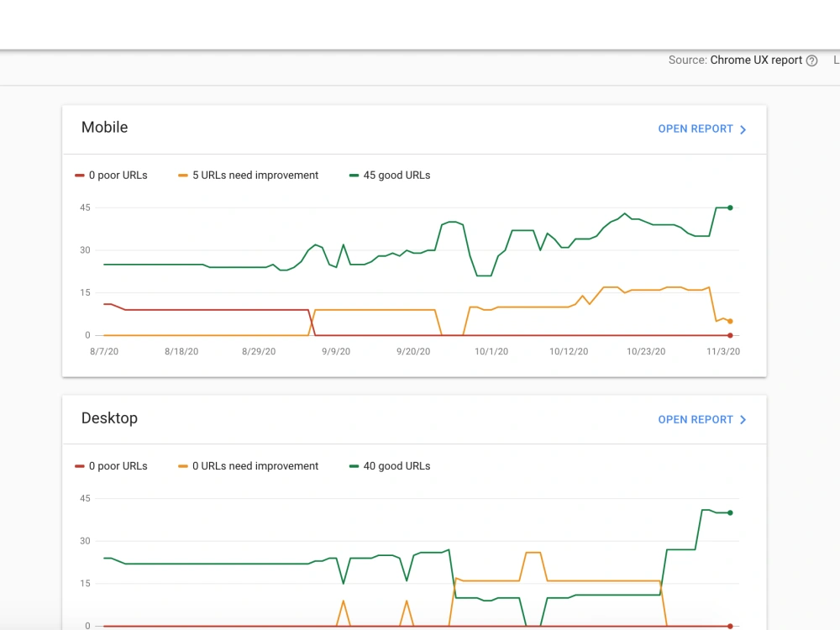Toggle Desktop '0 URLs need improvement' legend

248,466
